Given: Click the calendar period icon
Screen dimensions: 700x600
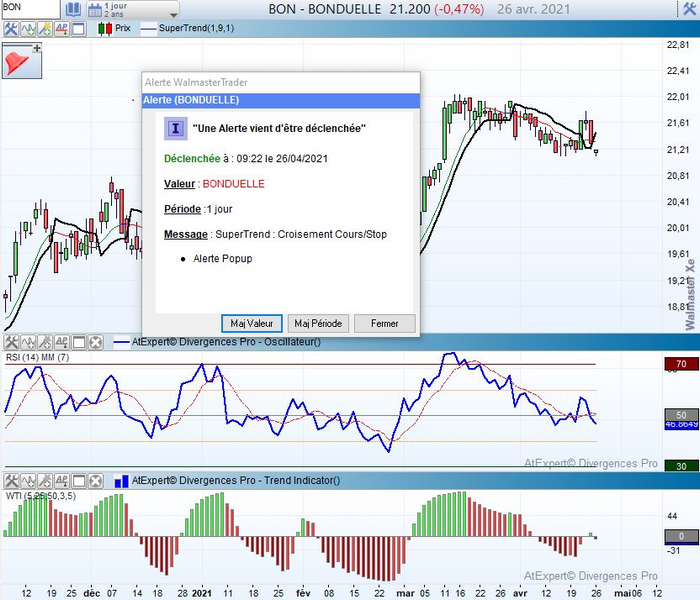Looking at the screenshot, I should click(x=95, y=9).
